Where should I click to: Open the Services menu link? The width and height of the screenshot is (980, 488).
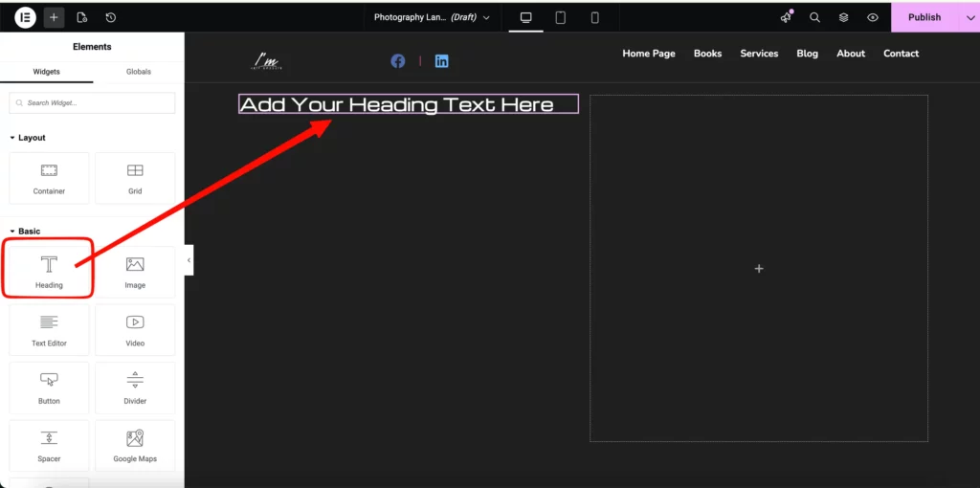[759, 54]
